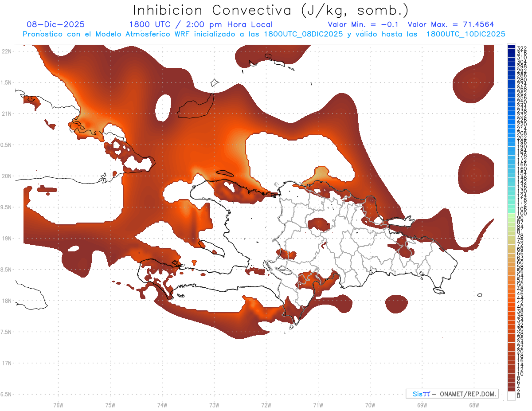Click the title 'Inhibicion Convectiva (J/kg, somb.)'
Screen dimensions: 532x411
[x=271, y=11]
